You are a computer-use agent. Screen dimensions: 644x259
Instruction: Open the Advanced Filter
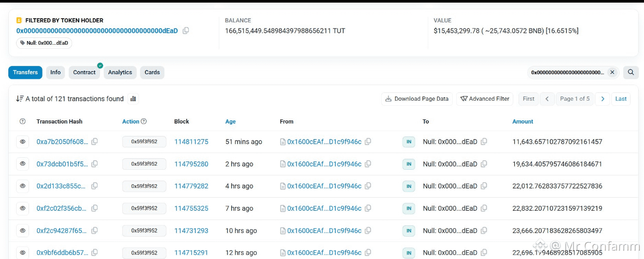pos(485,99)
